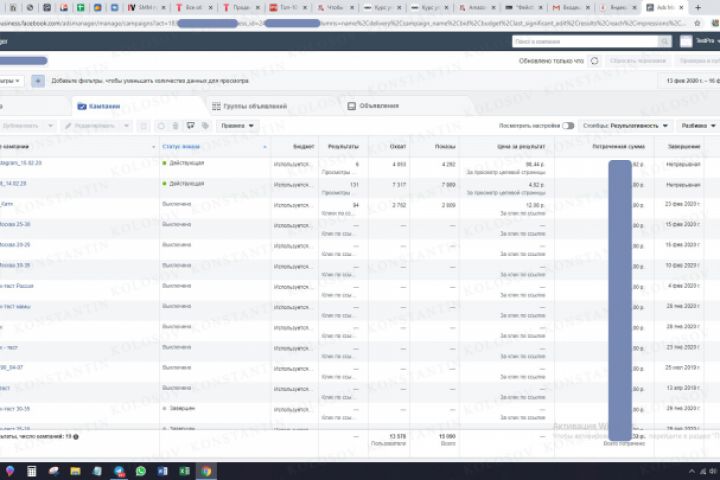Open the 'Разбивка' breakdown dropdown
This screenshot has height=480, width=720.
point(698,126)
